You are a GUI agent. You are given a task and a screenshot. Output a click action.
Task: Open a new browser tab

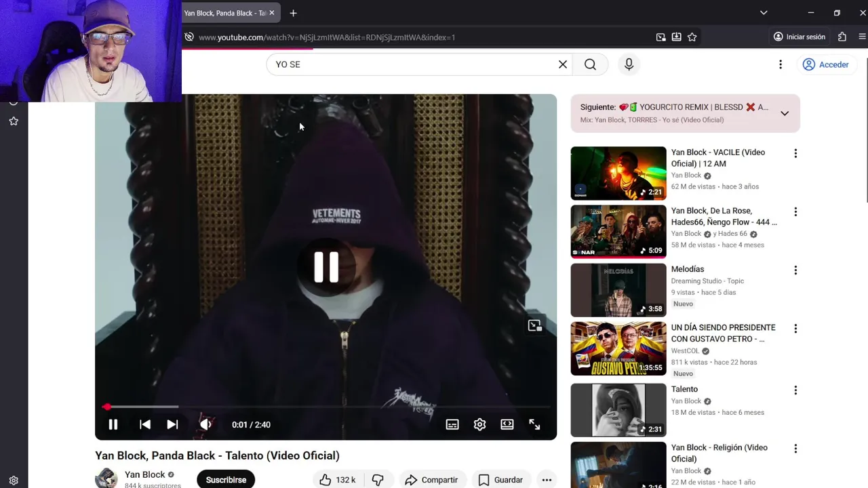click(x=293, y=13)
